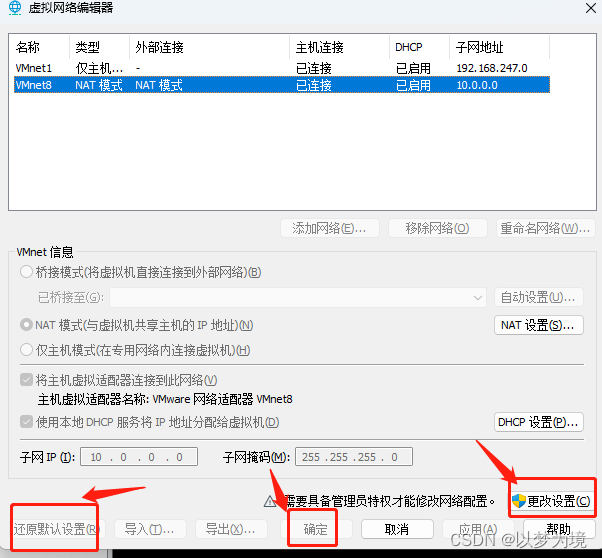Select the 仅主机模式 radio button
Screen dimensions: 602x558
coord(26,349)
